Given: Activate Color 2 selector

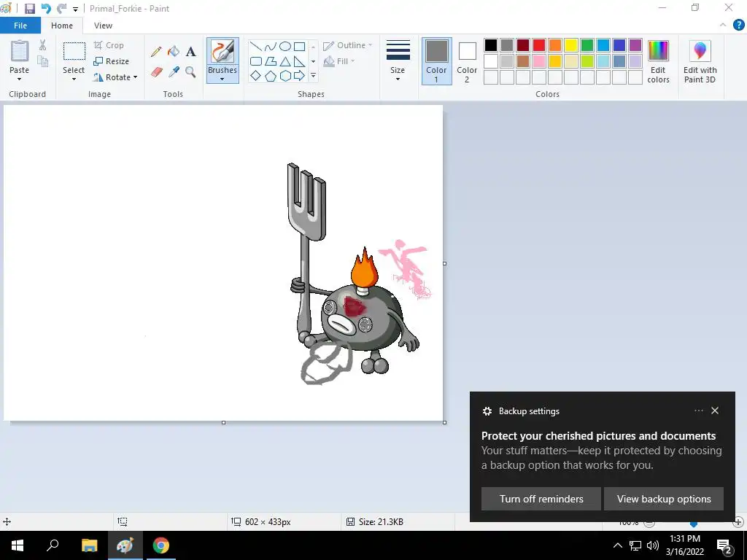Looking at the screenshot, I should tap(467, 61).
